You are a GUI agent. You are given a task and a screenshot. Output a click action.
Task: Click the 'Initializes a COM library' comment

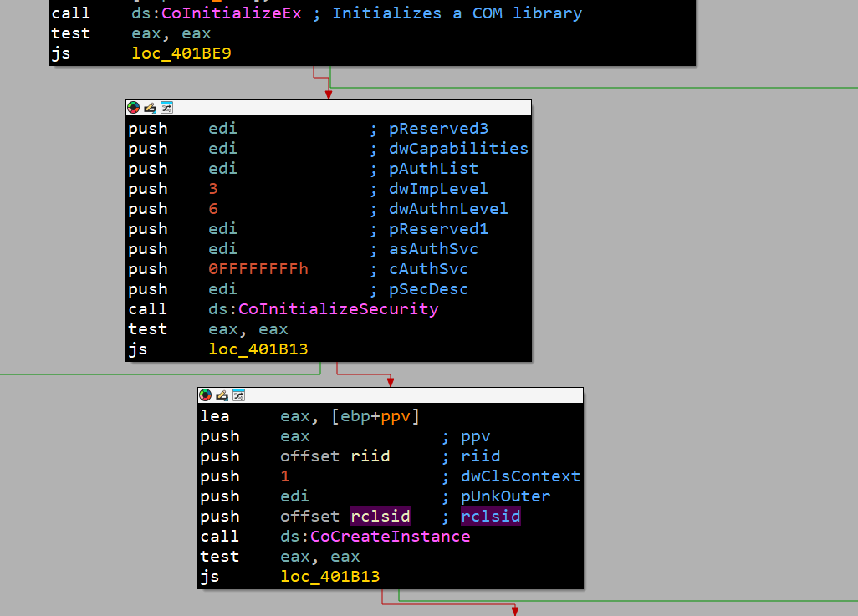tap(457, 13)
